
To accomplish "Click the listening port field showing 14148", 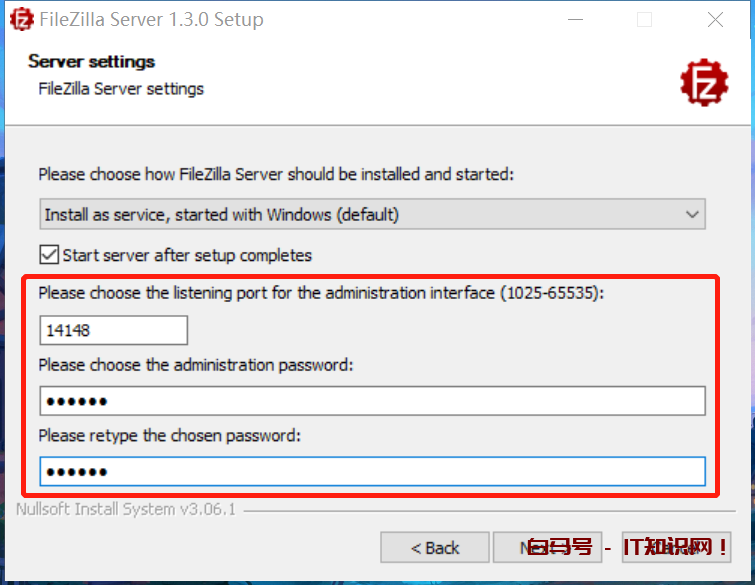I will pos(114,330).
